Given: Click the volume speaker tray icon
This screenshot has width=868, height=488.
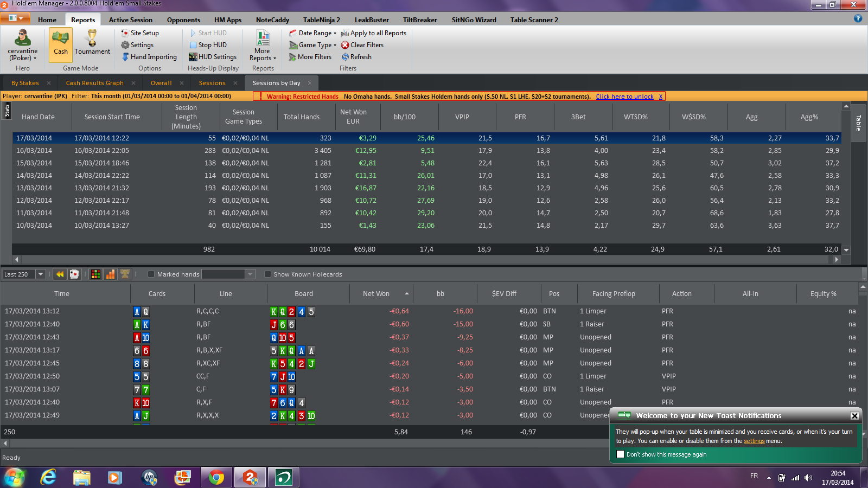Looking at the screenshot, I should [x=808, y=478].
